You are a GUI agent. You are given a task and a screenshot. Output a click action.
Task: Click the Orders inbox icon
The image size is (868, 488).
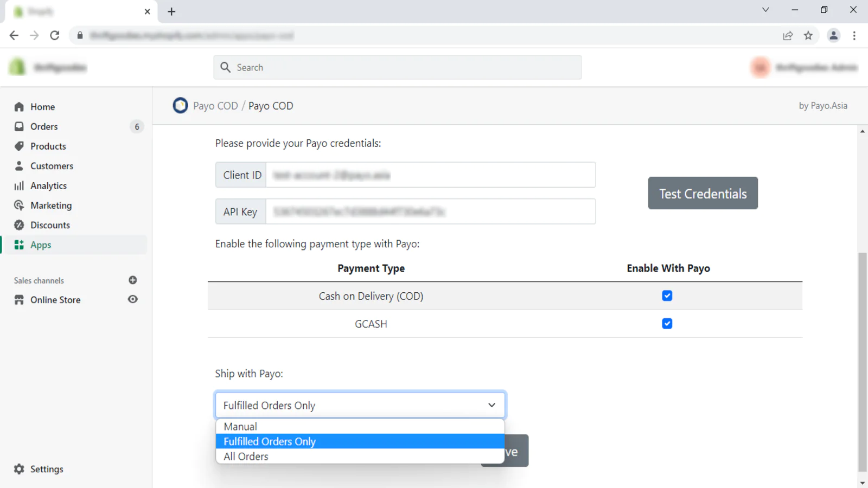(19, 126)
